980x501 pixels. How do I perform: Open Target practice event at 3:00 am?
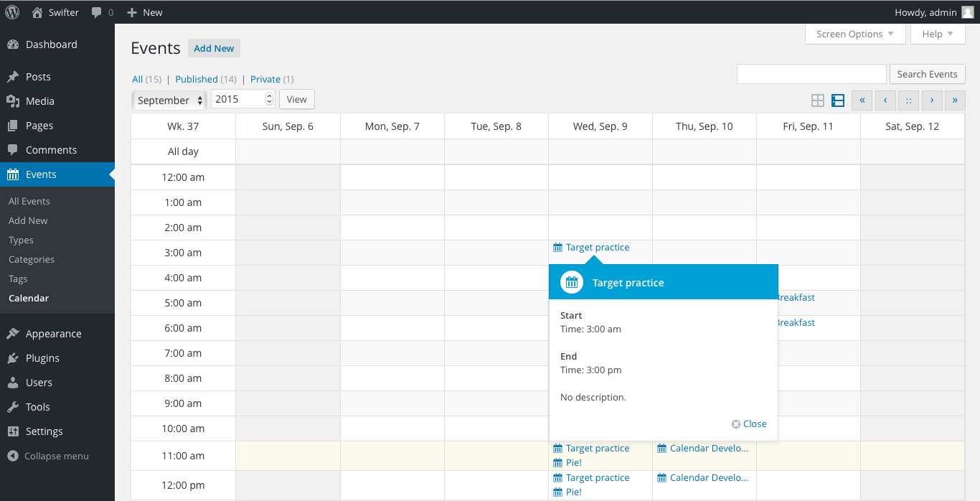tap(591, 247)
